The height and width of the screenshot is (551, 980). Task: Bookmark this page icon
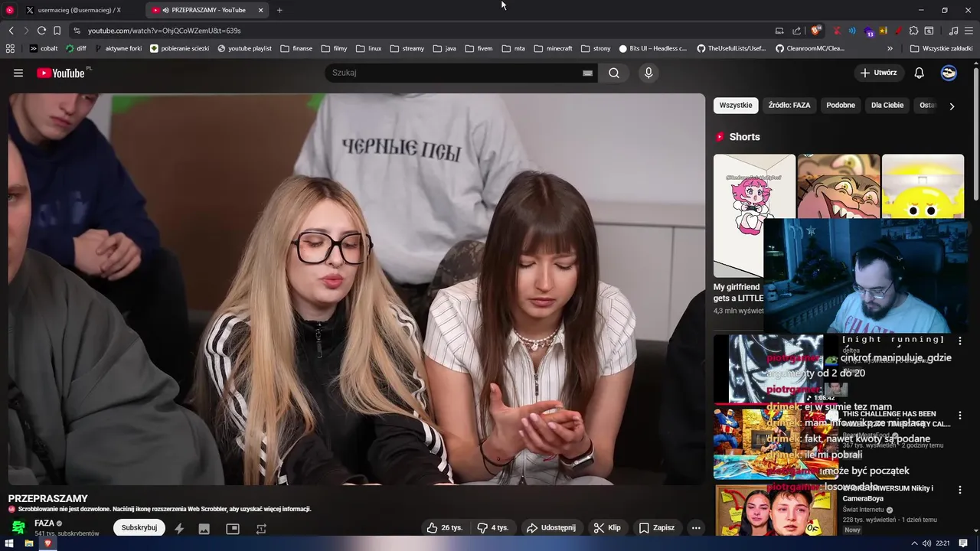[x=57, y=31]
